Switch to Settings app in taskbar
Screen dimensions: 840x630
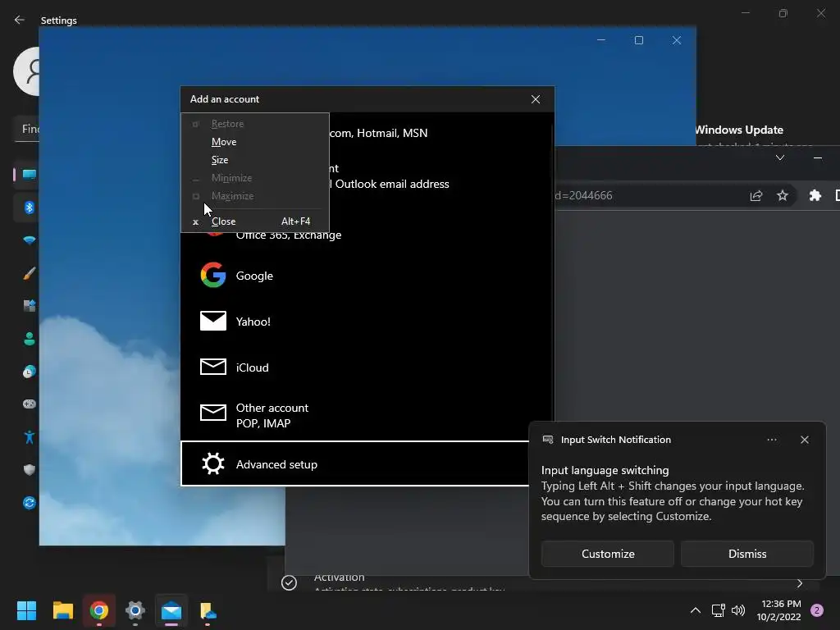pyautogui.click(x=135, y=610)
